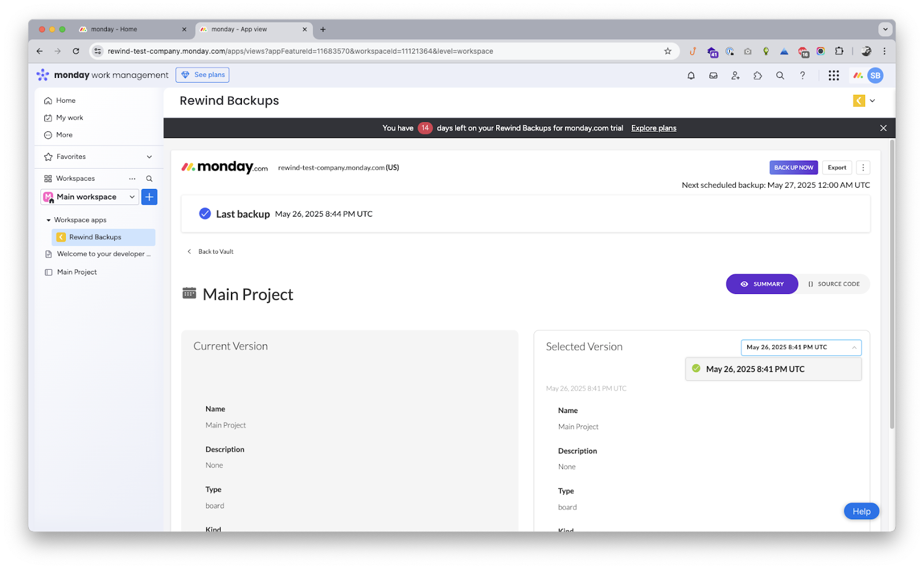Click the monday work management logo
The height and width of the screenshot is (569, 924).
tap(102, 75)
